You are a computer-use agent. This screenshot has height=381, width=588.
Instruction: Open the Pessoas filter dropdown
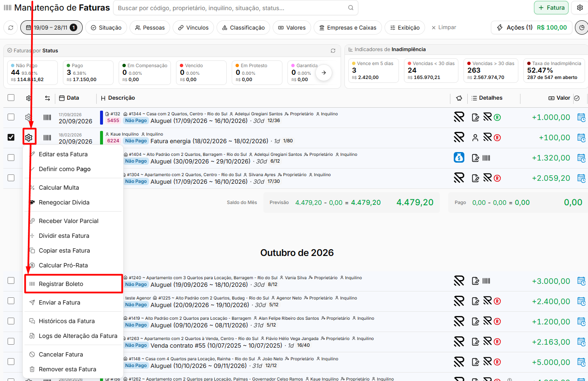pyautogui.click(x=150, y=27)
